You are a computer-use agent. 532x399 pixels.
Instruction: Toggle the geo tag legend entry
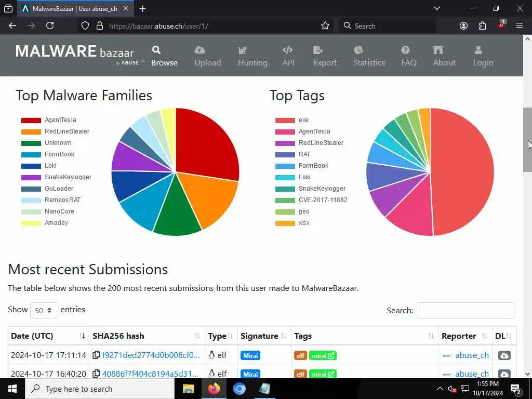coord(292,211)
